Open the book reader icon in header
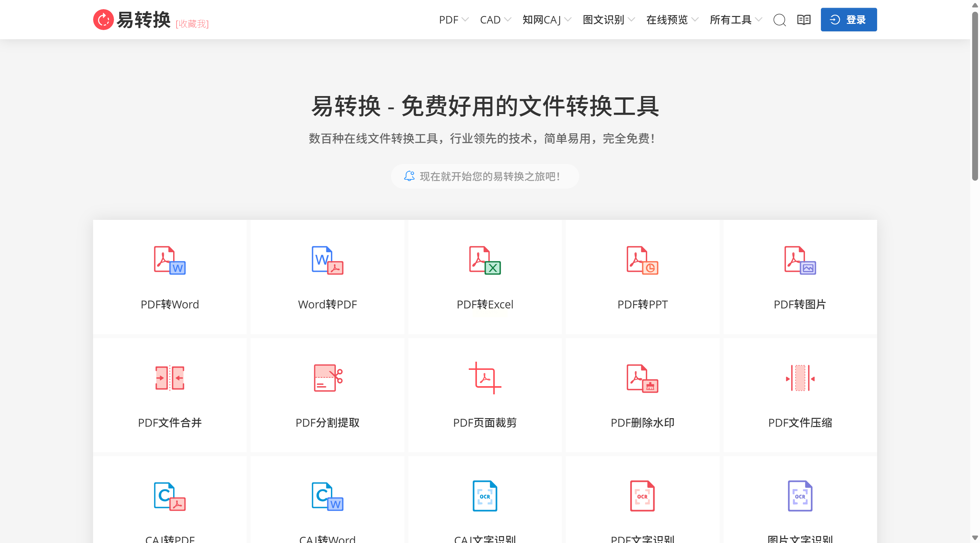980x543 pixels. click(804, 20)
